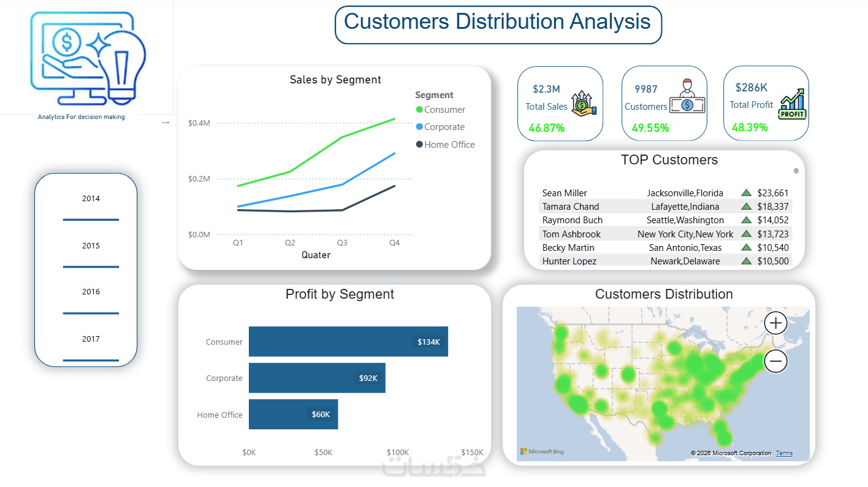This screenshot has width=868, height=487.
Task: Filter by year 2016 in slicer
Action: [91, 292]
